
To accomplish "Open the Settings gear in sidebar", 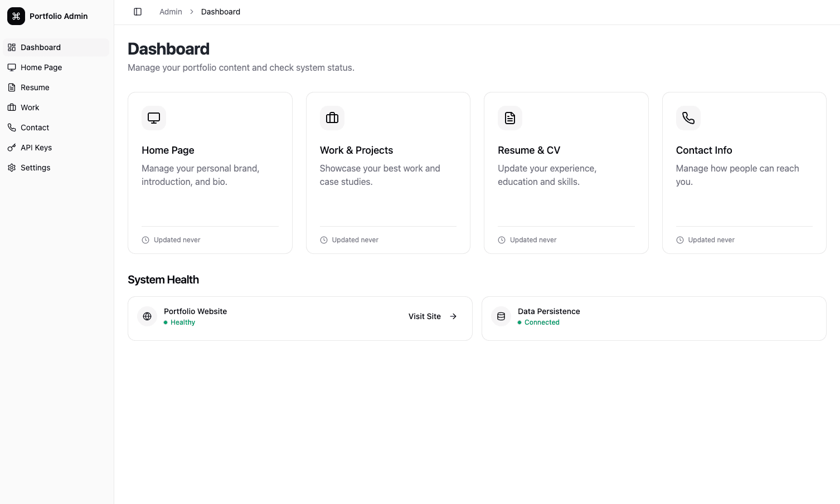I will (x=12, y=167).
